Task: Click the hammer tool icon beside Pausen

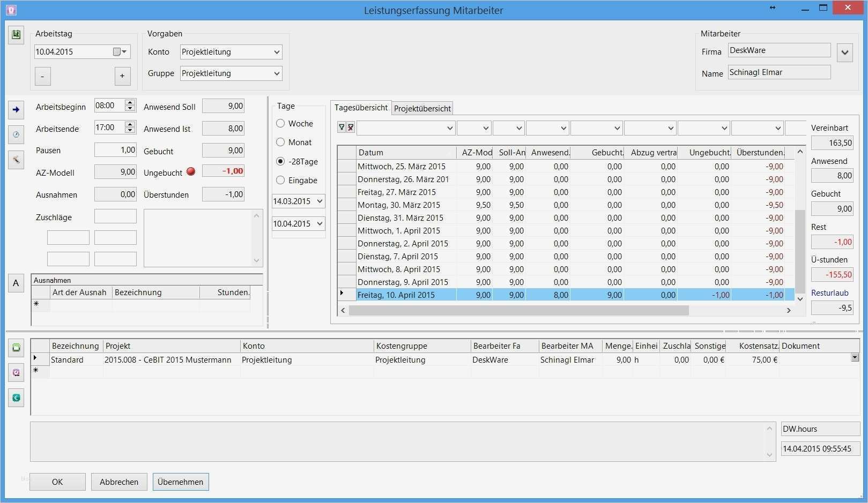Action: pyautogui.click(x=16, y=159)
